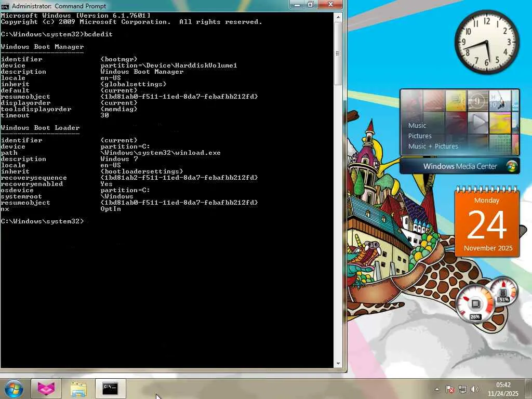Click the Microsoft Windows Version 6.1.7601 line
Viewport: 532px width, 399px height.
[x=76, y=16]
